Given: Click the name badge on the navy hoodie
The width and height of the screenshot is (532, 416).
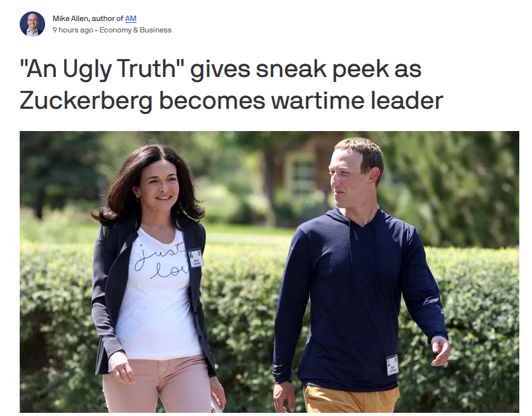Looking at the screenshot, I should point(392,364).
